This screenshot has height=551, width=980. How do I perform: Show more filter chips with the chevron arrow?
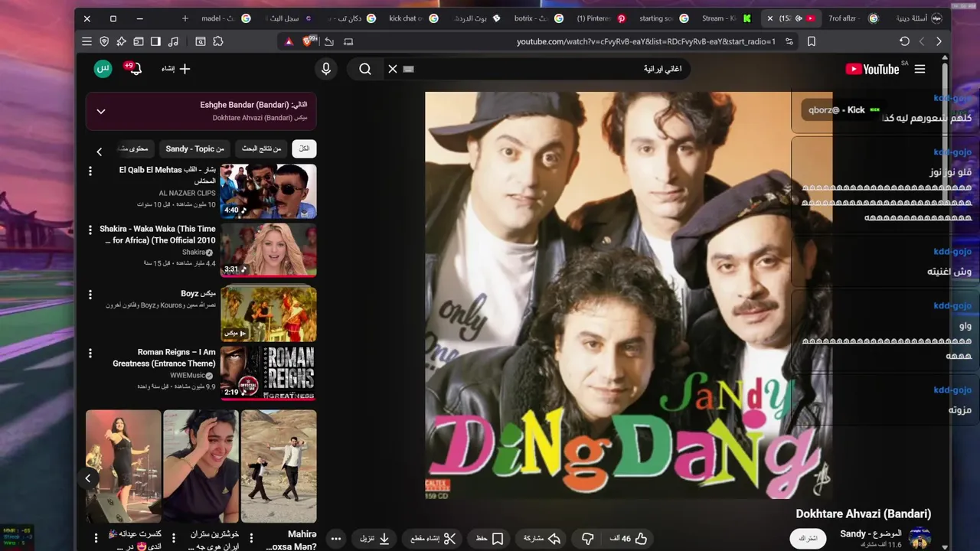[99, 152]
